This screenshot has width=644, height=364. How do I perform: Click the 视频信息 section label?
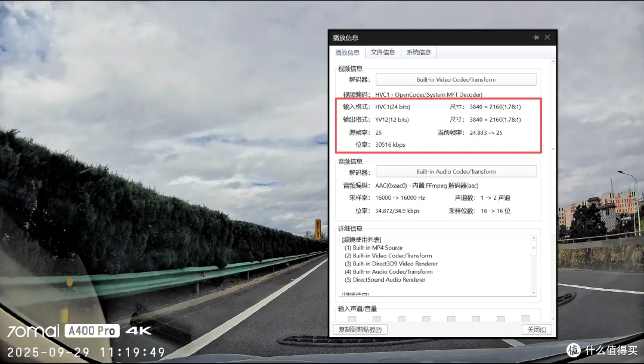pos(350,69)
